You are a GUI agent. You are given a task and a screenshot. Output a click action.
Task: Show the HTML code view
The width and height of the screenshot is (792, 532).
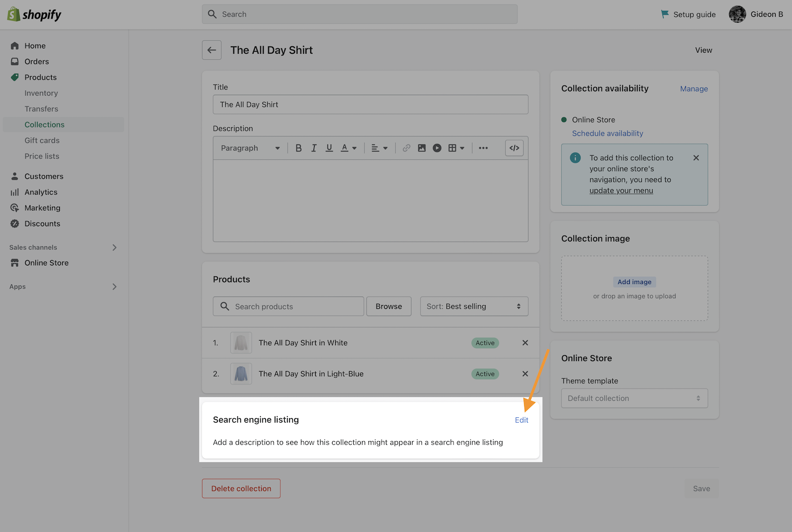[514, 148]
